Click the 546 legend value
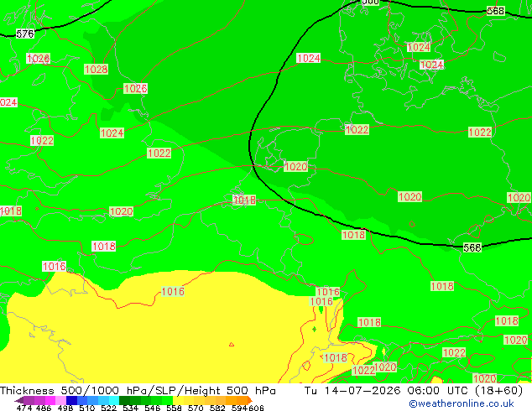532x411 pixels. pos(153,408)
